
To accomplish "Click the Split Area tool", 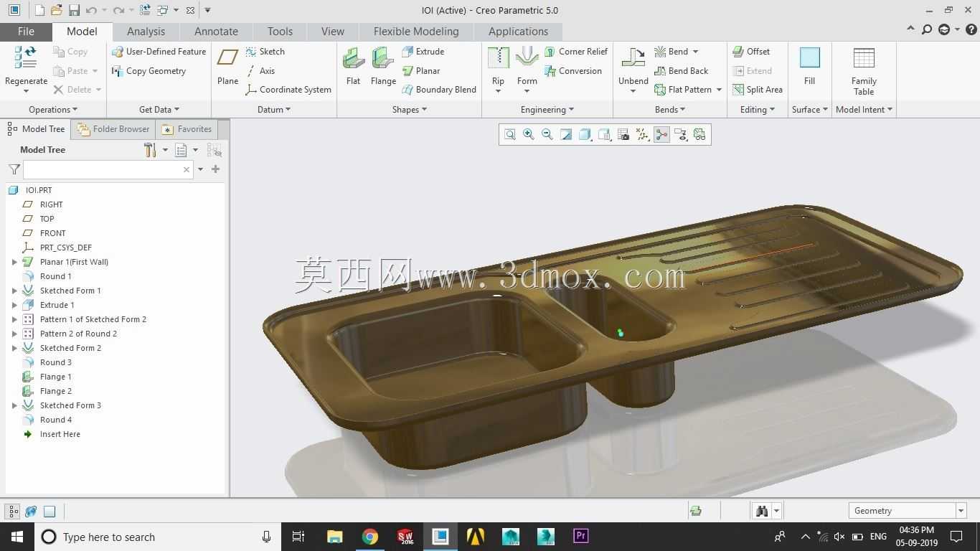I will (x=758, y=90).
